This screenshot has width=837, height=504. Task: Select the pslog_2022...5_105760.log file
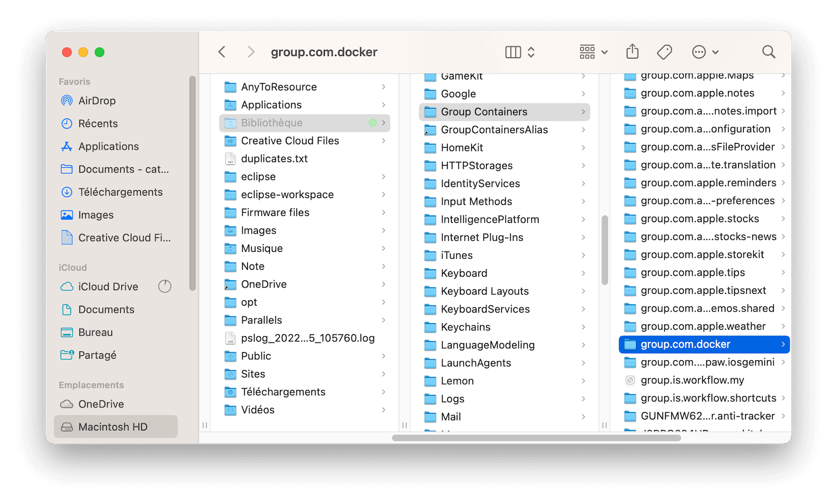click(x=304, y=338)
